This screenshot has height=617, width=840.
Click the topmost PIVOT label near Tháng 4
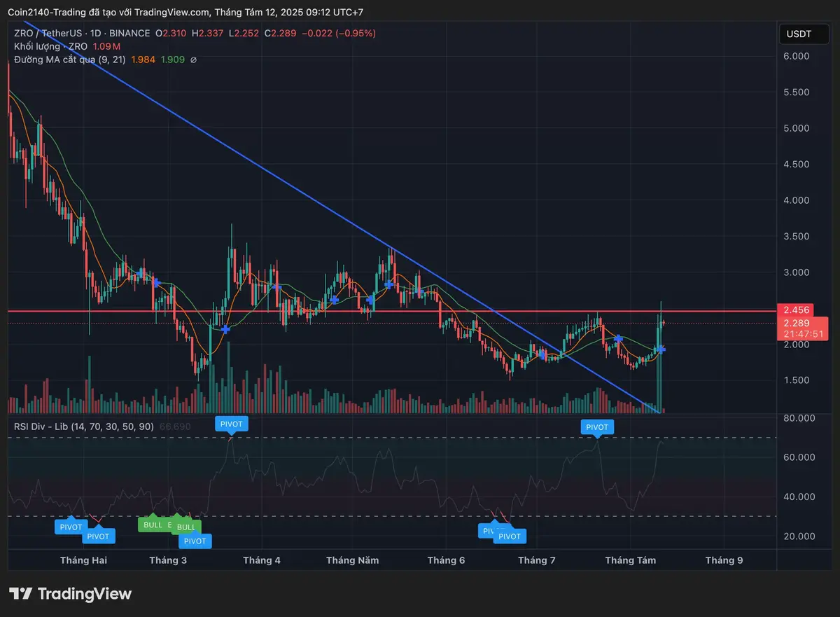point(232,424)
